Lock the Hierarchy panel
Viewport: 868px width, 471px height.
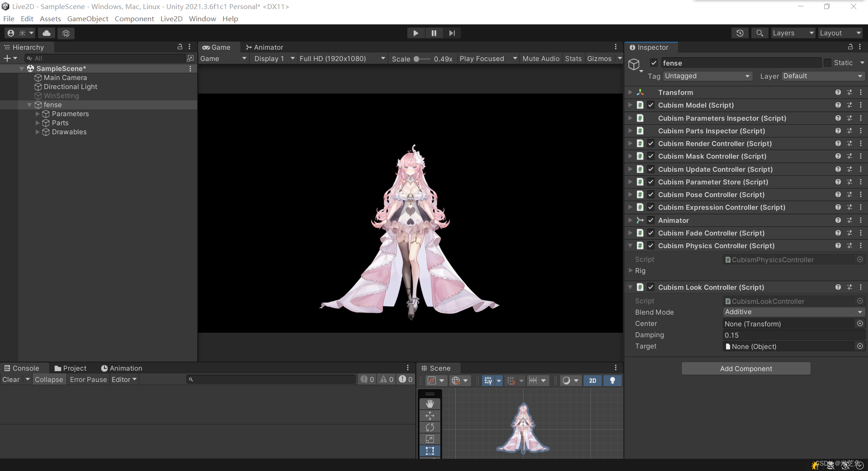pos(179,47)
